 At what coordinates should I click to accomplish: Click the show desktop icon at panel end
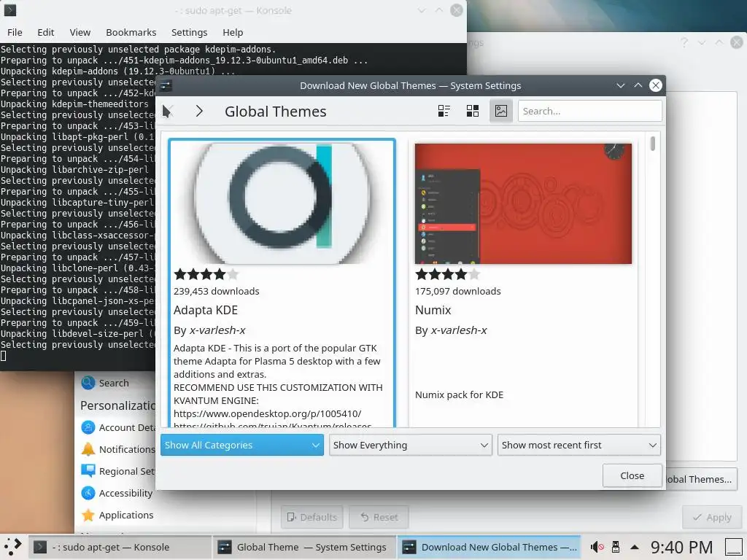[x=734, y=547]
